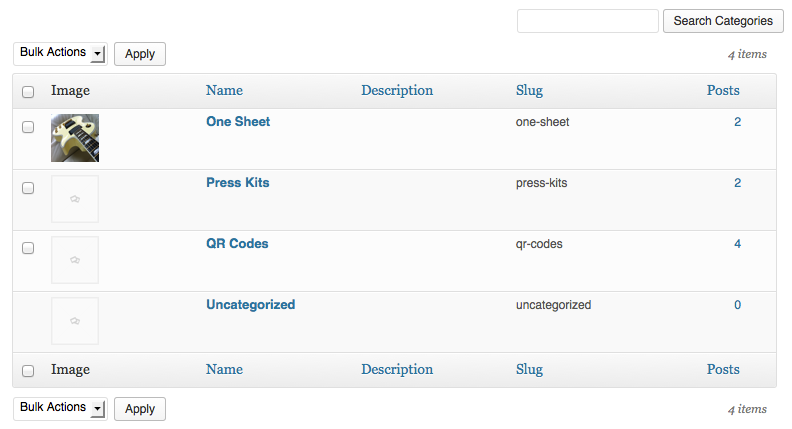
Task: Click the Uncategorized placeholder image icon
Action: 75,321
